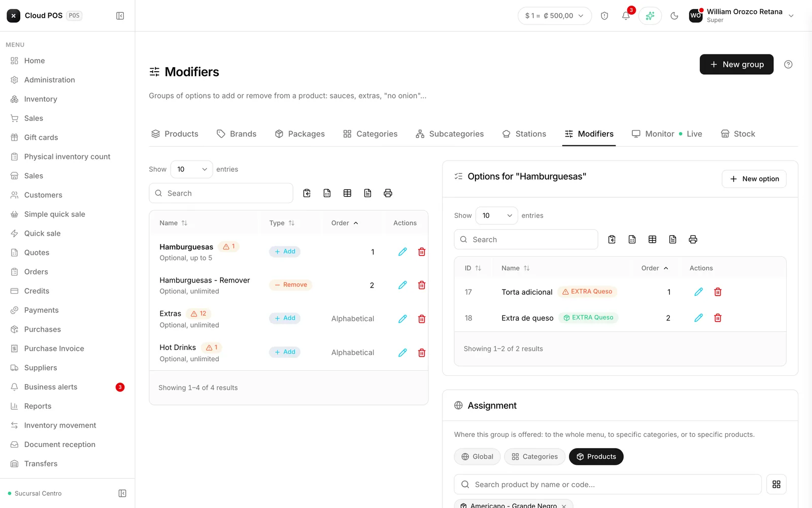The width and height of the screenshot is (812, 508).
Task: Open the Stock tab
Action: [x=738, y=134]
